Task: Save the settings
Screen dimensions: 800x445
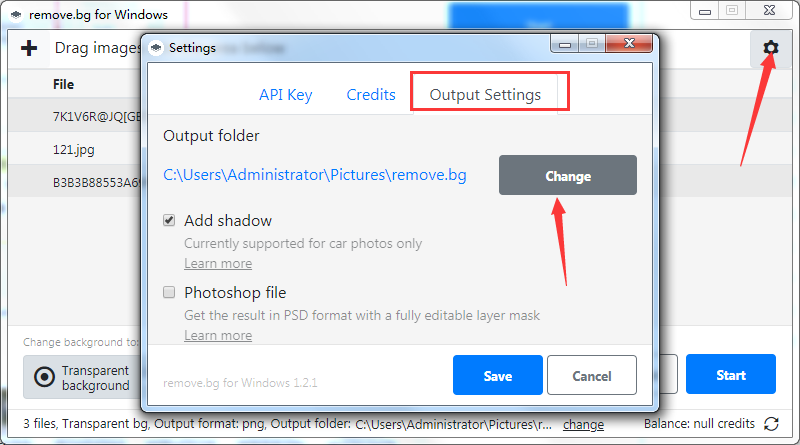Action: (x=497, y=376)
